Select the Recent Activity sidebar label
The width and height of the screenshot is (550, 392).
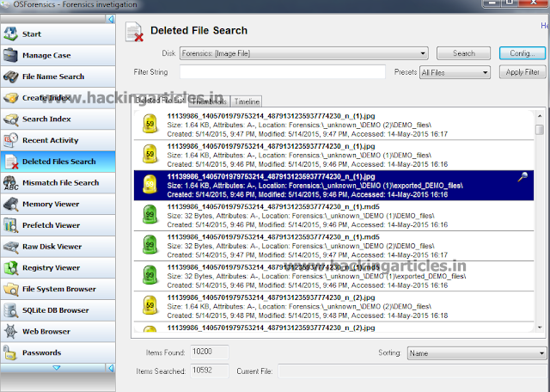(x=50, y=140)
